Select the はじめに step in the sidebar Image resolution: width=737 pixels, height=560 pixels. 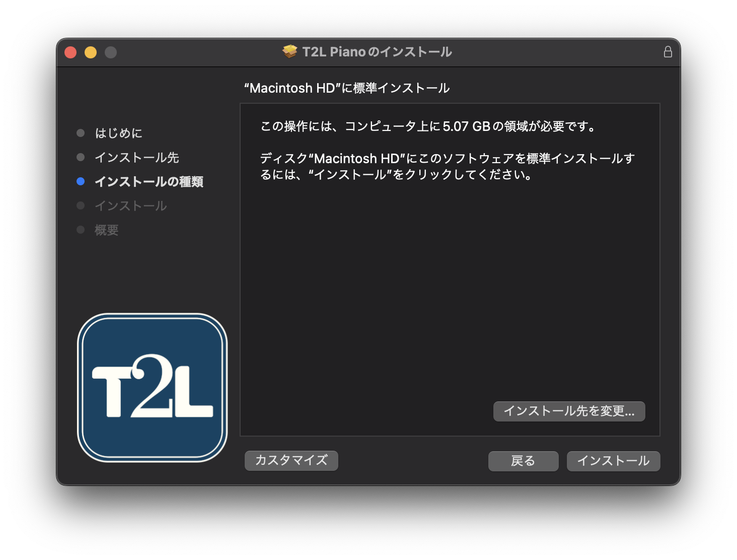click(x=119, y=133)
